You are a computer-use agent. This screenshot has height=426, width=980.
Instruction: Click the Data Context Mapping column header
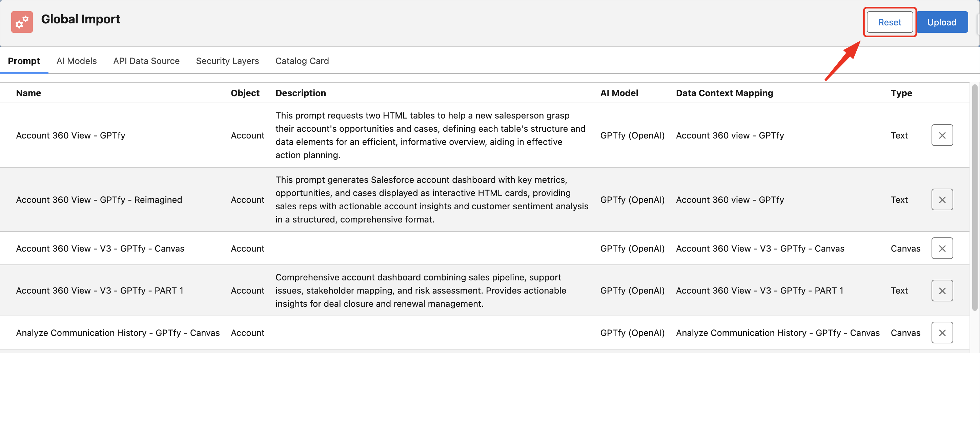coord(724,93)
